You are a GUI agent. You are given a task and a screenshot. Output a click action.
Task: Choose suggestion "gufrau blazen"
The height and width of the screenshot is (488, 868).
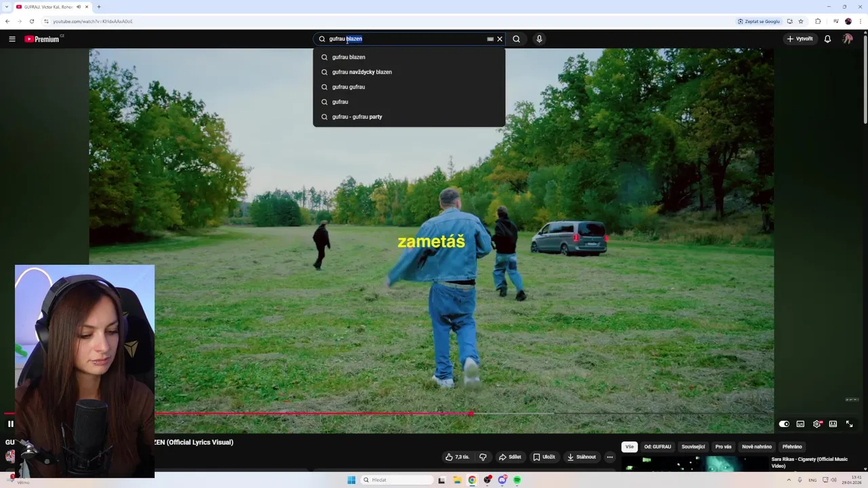click(409, 57)
